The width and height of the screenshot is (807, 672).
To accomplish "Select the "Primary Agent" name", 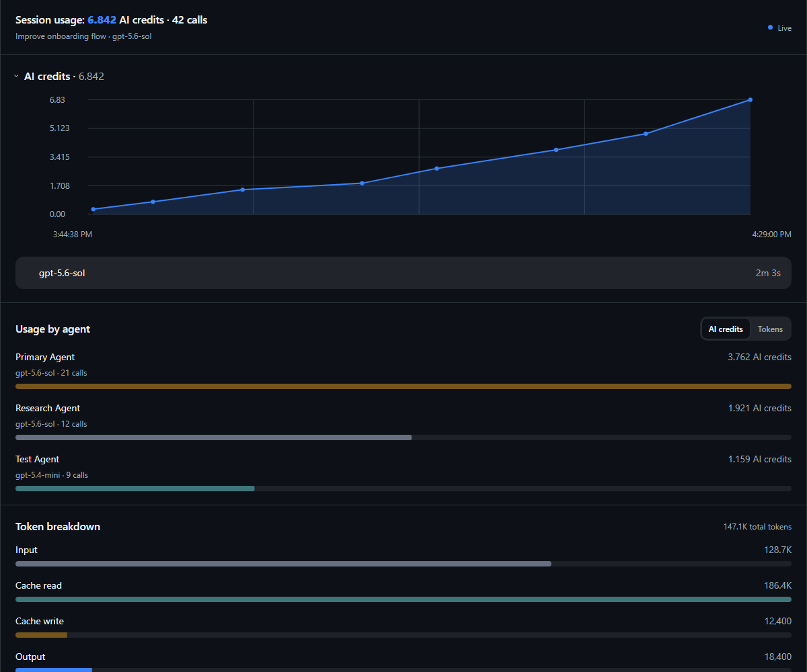I will click(x=45, y=357).
